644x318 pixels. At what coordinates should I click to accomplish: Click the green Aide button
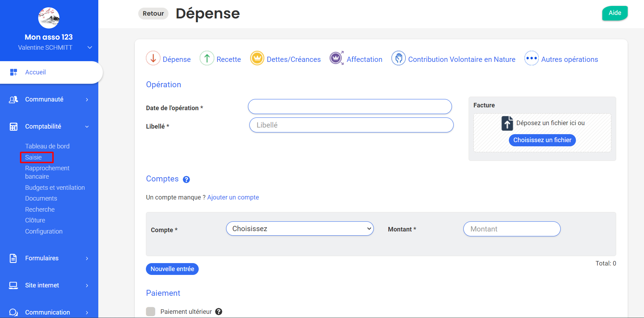click(x=615, y=13)
